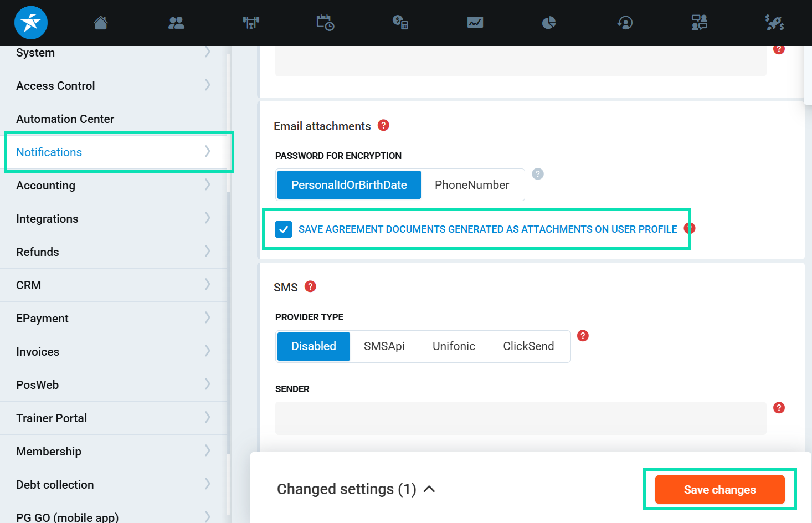Click the rocket with dollar signs icon
The width and height of the screenshot is (812, 523).
click(x=774, y=23)
